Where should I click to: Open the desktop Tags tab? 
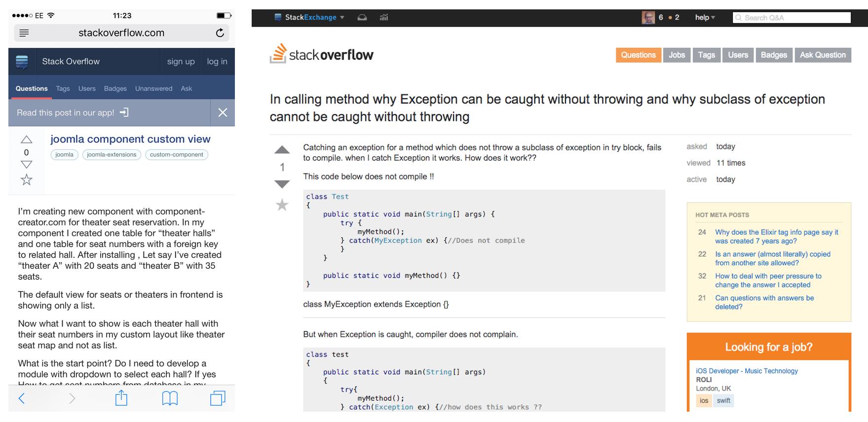[707, 55]
